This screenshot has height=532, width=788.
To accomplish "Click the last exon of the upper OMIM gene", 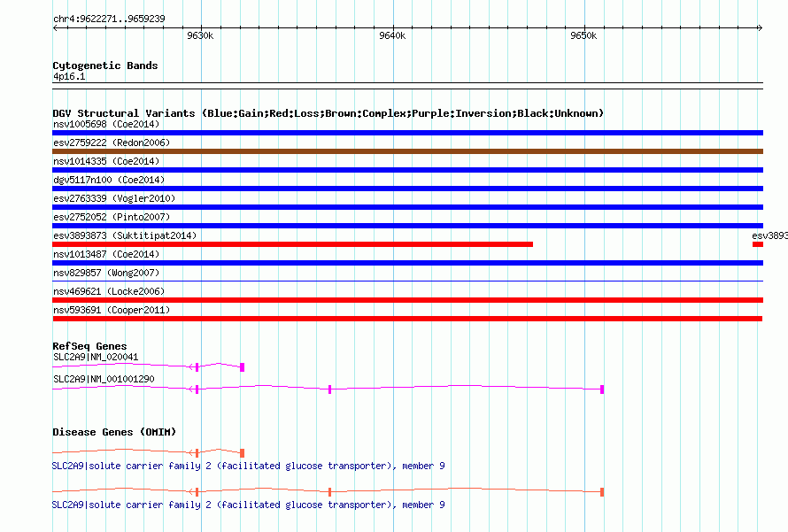I will pos(243,453).
